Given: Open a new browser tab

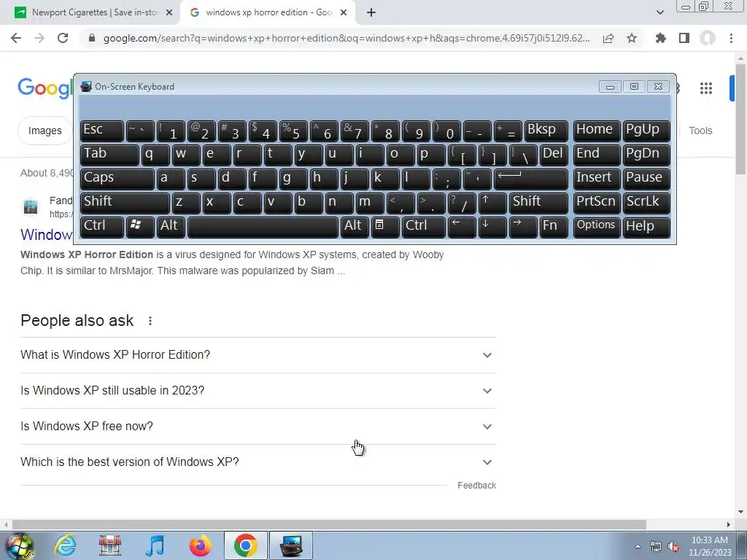Looking at the screenshot, I should [x=371, y=12].
